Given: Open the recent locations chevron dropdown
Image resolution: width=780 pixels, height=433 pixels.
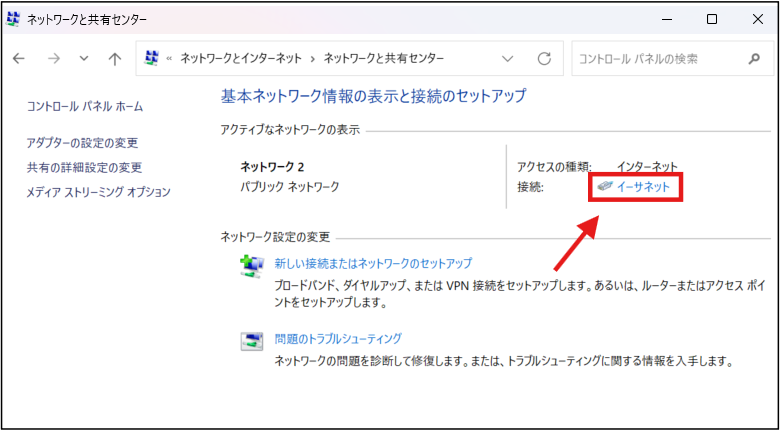Looking at the screenshot, I should (x=84, y=59).
